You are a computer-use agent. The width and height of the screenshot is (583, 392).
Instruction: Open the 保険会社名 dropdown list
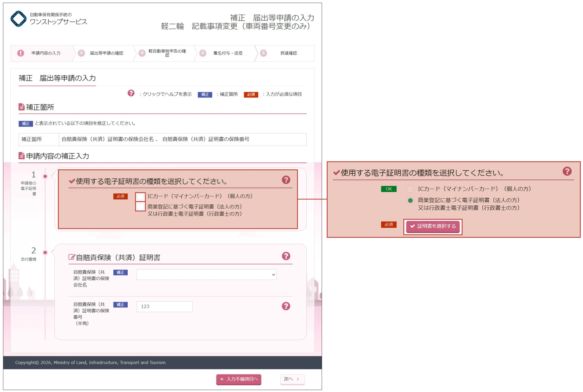click(206, 275)
